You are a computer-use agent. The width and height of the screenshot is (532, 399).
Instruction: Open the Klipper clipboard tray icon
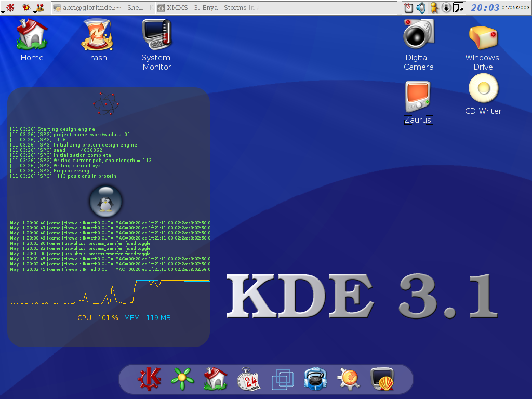408,7
